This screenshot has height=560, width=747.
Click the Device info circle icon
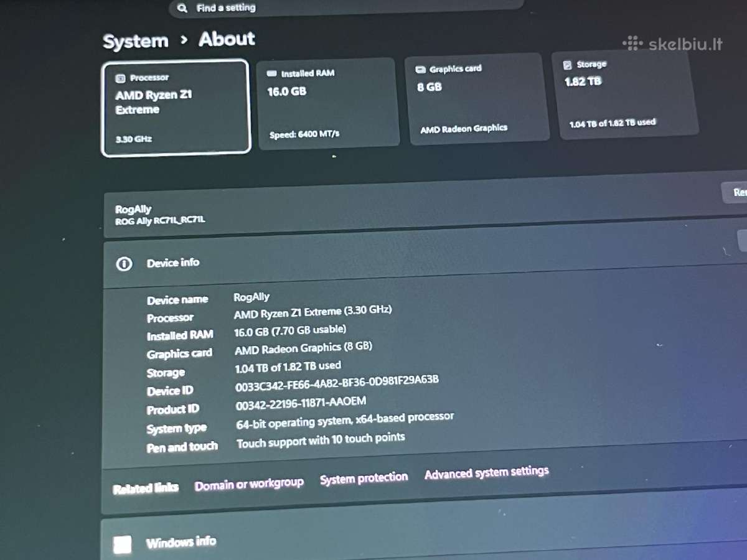(124, 264)
